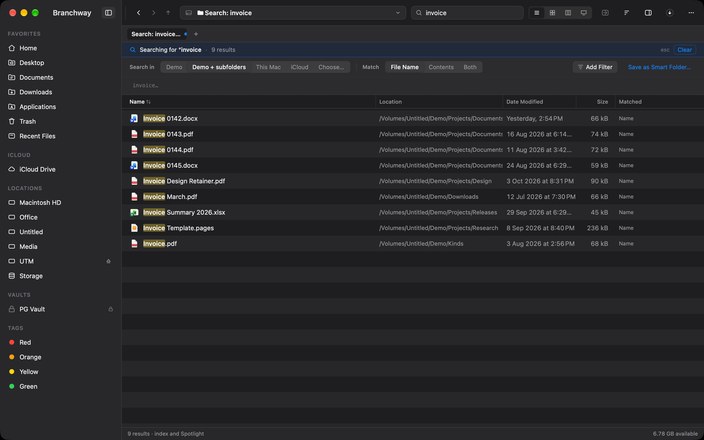
Task: Add a new tab with plus
Action: [x=196, y=34]
